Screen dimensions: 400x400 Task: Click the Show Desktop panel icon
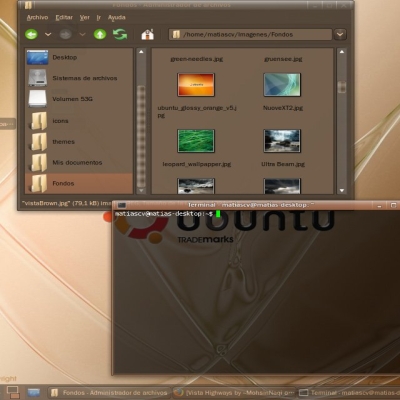(13, 392)
